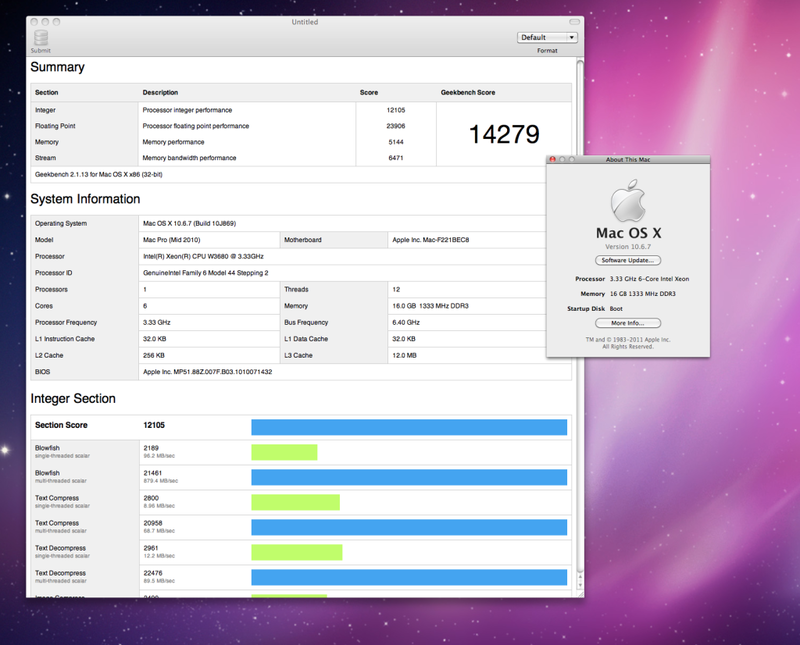Click BIOS value Apple Inc. MP51
Image resolution: width=800 pixels, height=645 pixels.
pos(207,372)
